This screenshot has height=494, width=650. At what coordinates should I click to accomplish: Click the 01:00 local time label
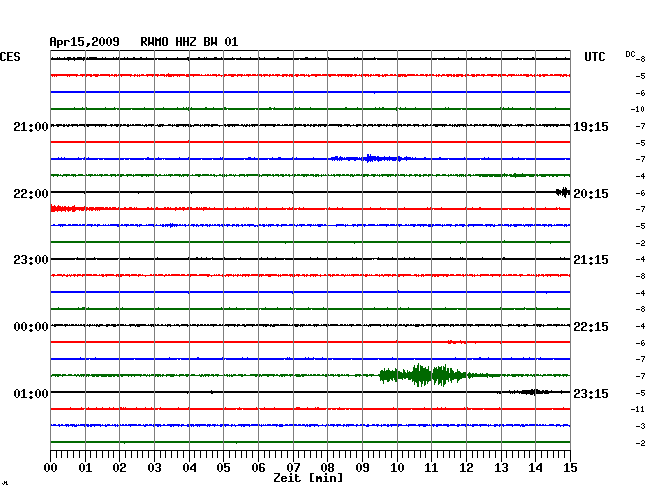click(x=31, y=393)
